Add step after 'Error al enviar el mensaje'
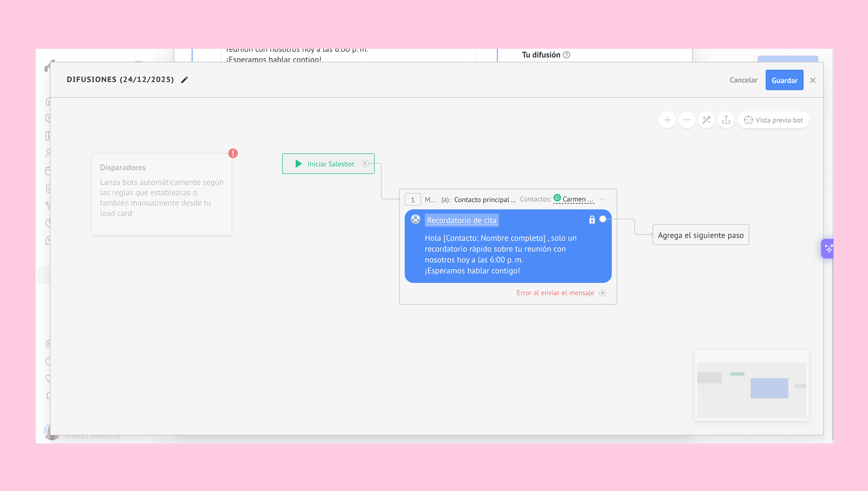Screen dimensions: 868x491 pyautogui.click(x=603, y=293)
